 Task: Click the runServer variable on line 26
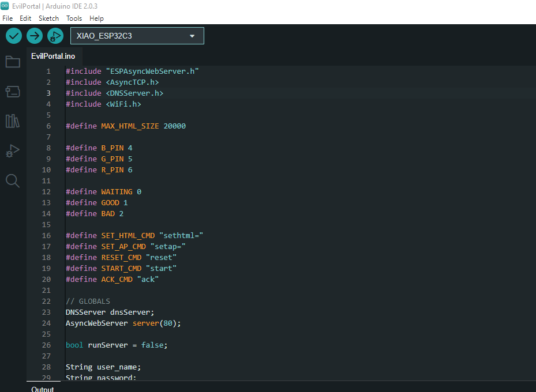108,345
